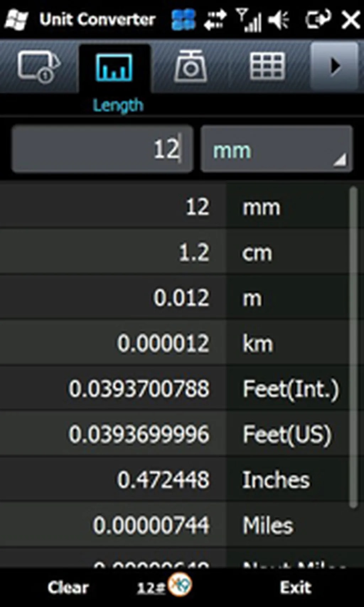Open the mm source unit dropdown
This screenshot has height=607, width=364.
coord(277,150)
